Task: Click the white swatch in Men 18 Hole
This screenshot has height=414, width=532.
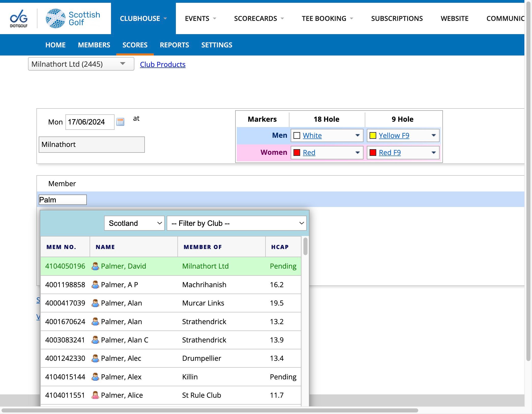Action: (297, 135)
